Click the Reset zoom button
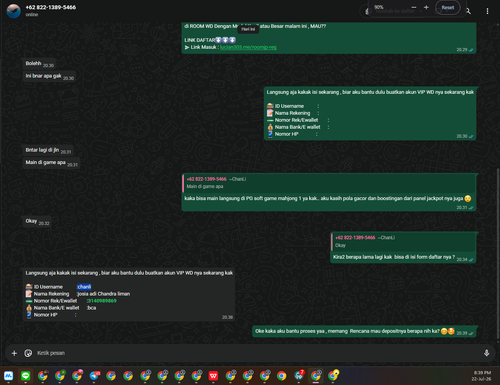 448,8
